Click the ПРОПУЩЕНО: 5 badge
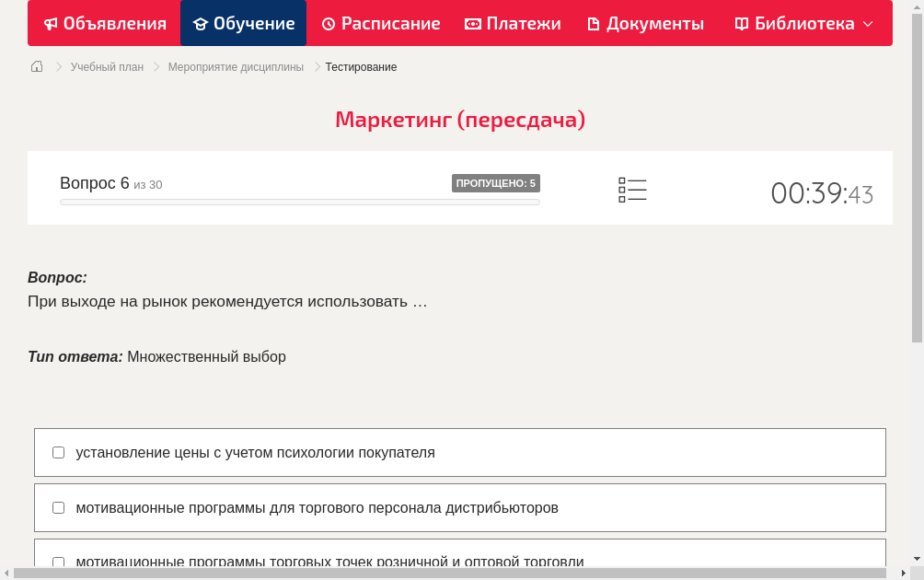Viewport: 924px width, 580px height. 495,183
